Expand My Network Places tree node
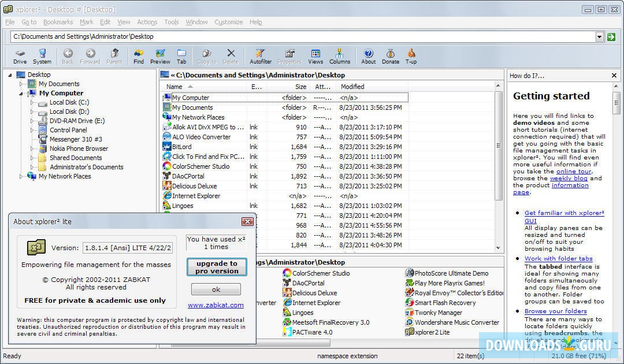Viewport: 624px width, 364px height. (22, 176)
